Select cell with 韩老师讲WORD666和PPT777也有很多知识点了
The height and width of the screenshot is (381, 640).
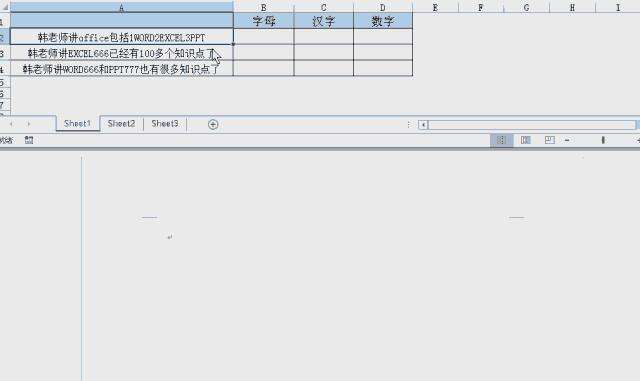click(x=122, y=68)
